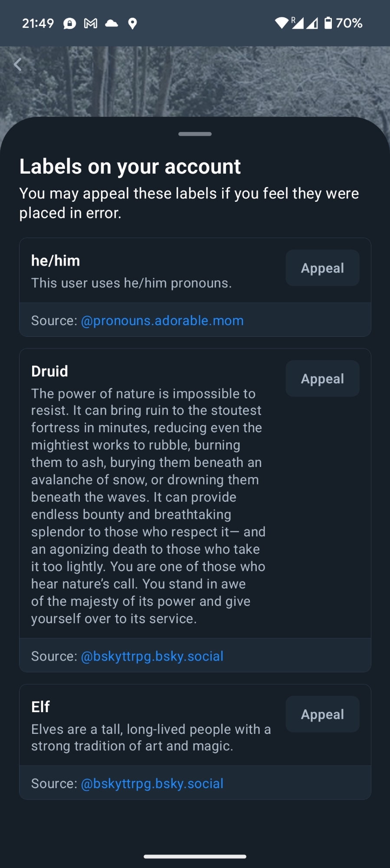Tap the status bar clock
Image resolution: width=390 pixels, height=868 pixels.
click(x=38, y=23)
